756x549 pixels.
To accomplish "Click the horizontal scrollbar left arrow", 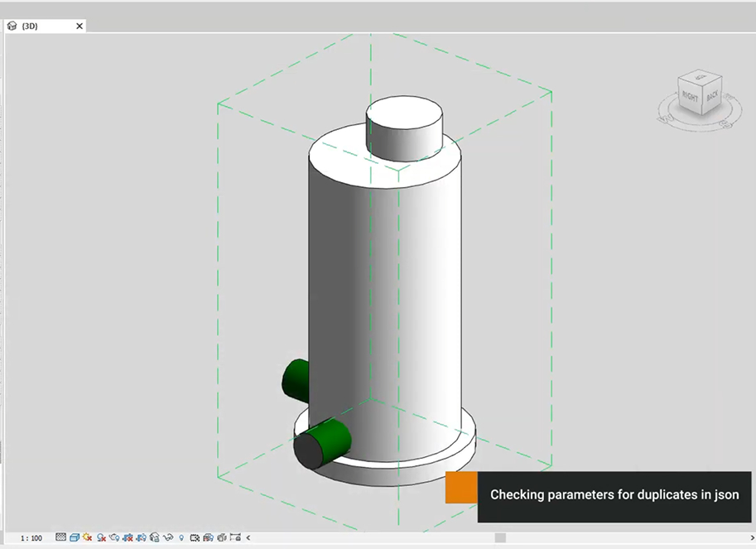I will (248, 538).
